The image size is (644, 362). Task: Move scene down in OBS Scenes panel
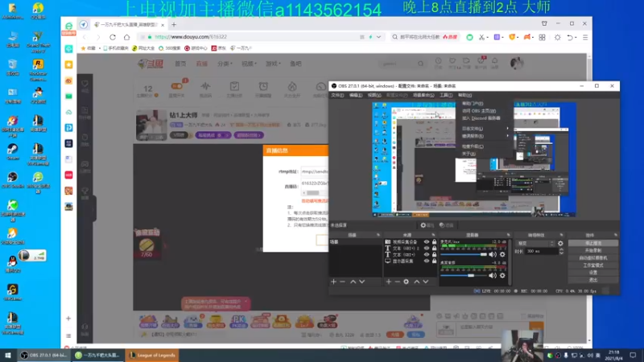tap(361, 282)
